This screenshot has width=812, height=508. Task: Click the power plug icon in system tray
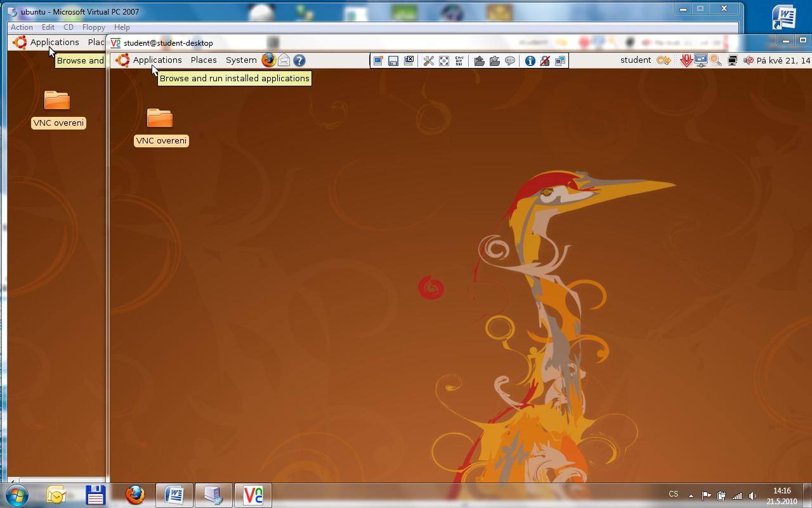click(721, 495)
